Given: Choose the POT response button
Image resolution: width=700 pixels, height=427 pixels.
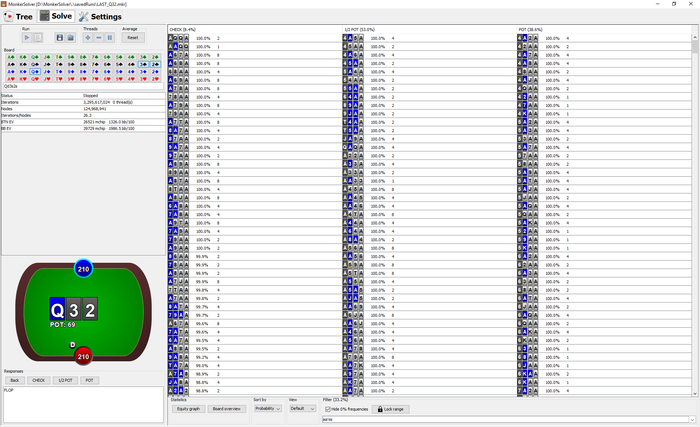Looking at the screenshot, I should [x=89, y=381].
